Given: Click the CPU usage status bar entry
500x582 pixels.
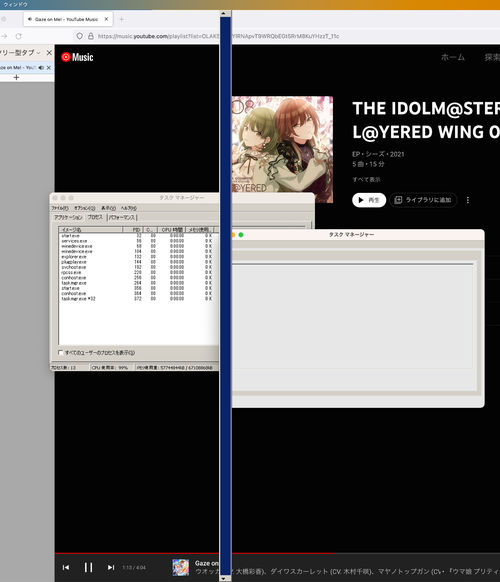Looking at the screenshot, I should pyautogui.click(x=111, y=367).
